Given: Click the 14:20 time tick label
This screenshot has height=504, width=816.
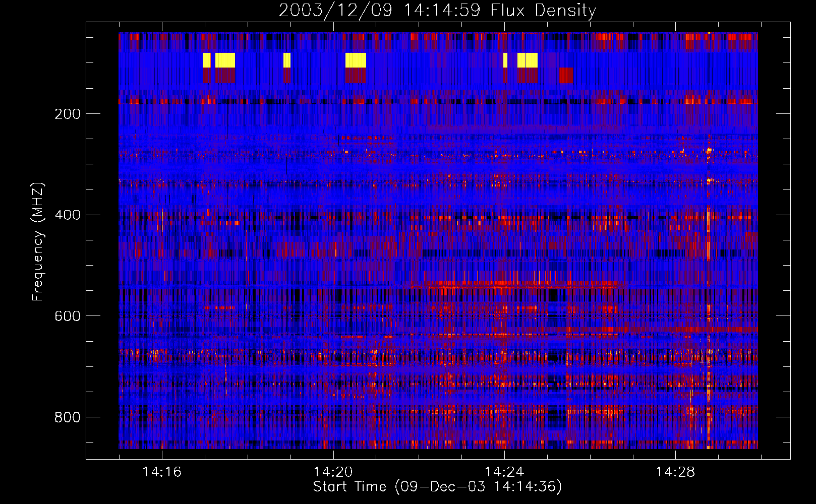Looking at the screenshot, I should [x=333, y=472].
